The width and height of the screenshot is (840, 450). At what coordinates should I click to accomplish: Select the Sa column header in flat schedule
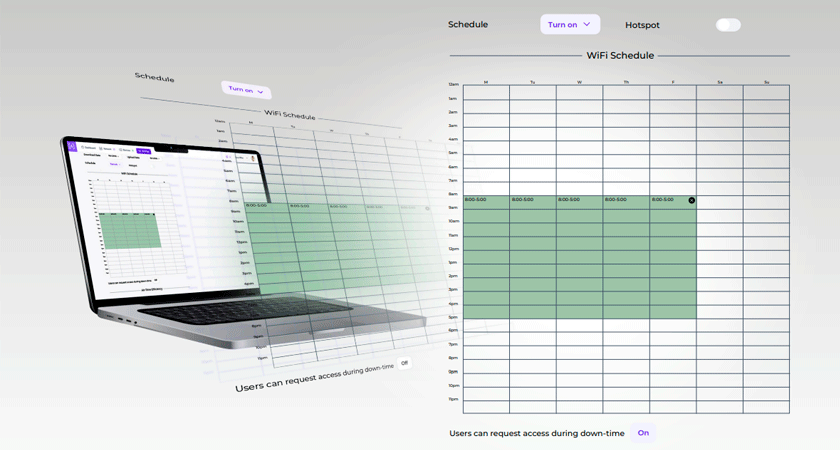coord(719,82)
